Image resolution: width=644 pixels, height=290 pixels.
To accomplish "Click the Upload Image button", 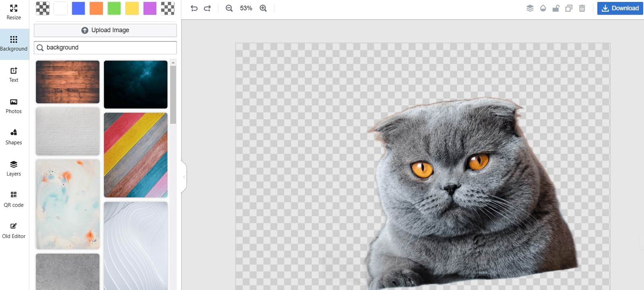I will [105, 30].
